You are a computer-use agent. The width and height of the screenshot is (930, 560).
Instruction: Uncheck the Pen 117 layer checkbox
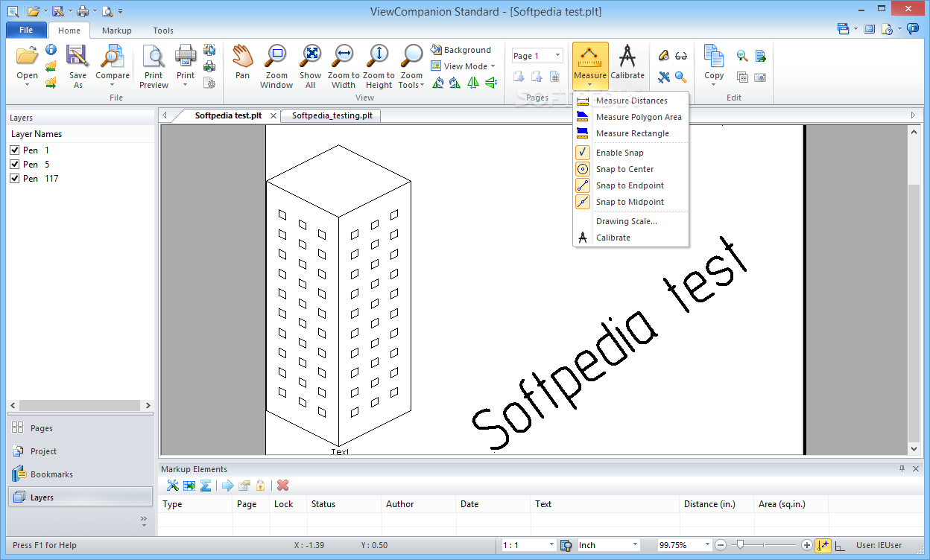point(14,179)
